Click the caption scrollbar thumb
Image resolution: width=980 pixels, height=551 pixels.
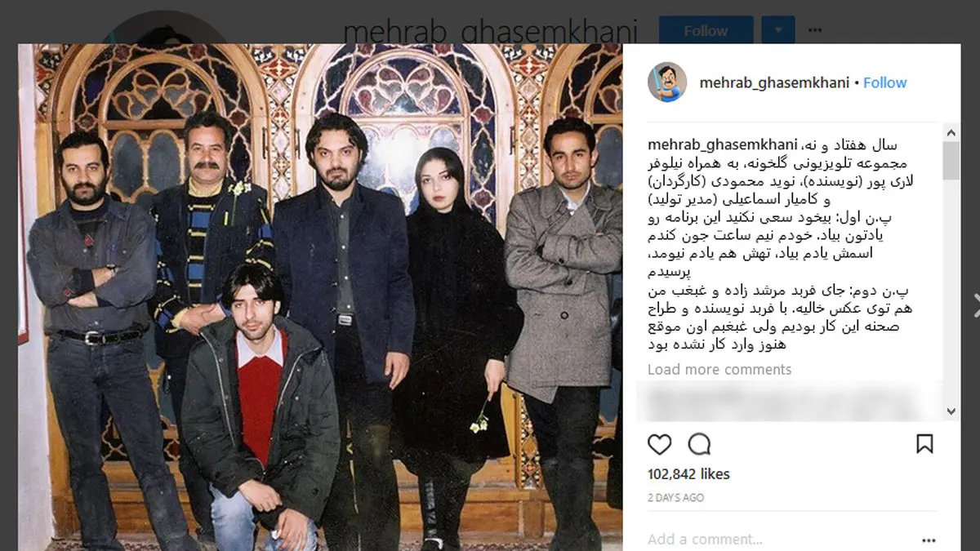coord(951,160)
